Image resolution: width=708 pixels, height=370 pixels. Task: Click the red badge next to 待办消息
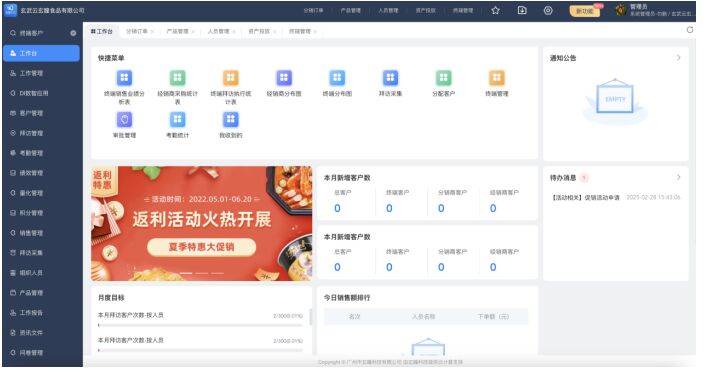tap(584, 178)
